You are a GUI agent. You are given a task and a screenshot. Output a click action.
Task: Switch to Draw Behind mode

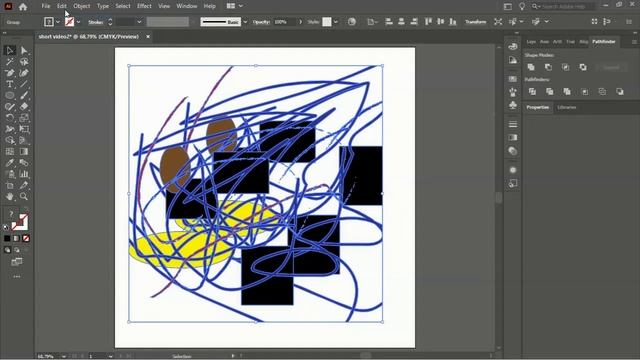[x=17, y=250]
